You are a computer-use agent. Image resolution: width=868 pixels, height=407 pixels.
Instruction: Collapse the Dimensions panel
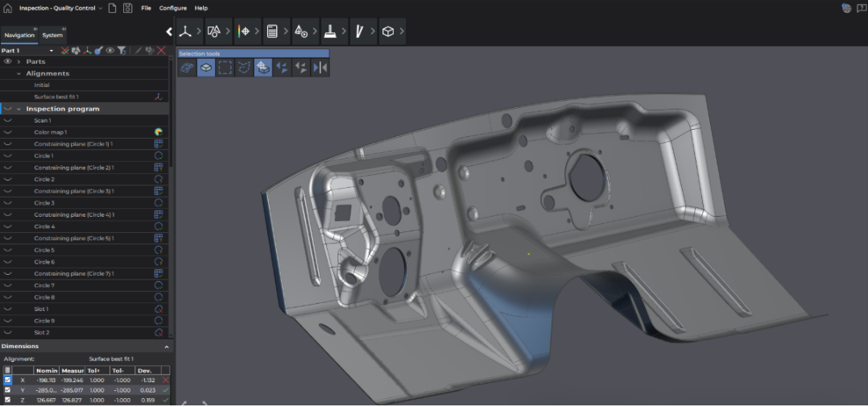pos(167,347)
